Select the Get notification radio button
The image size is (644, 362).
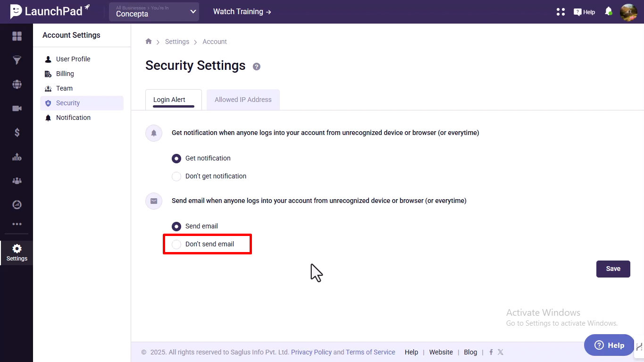click(176, 159)
